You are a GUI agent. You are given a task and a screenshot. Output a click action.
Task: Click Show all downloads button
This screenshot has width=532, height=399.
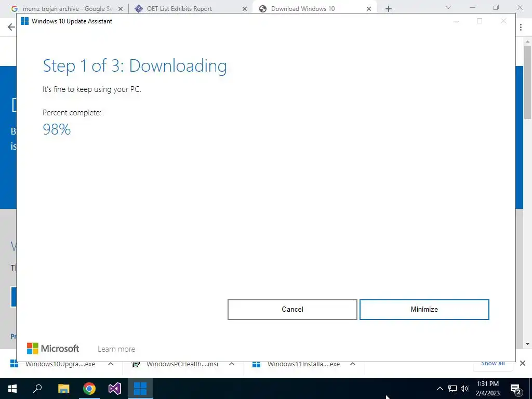point(493,364)
